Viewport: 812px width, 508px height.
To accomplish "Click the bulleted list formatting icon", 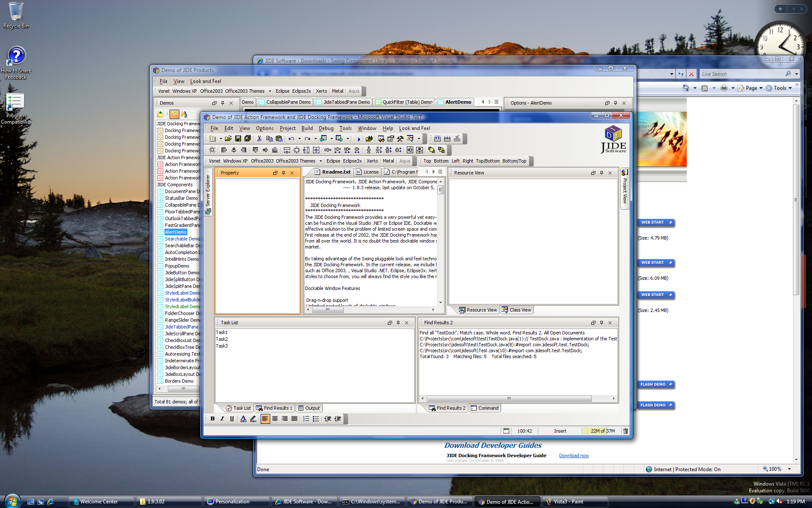I will coord(316,419).
